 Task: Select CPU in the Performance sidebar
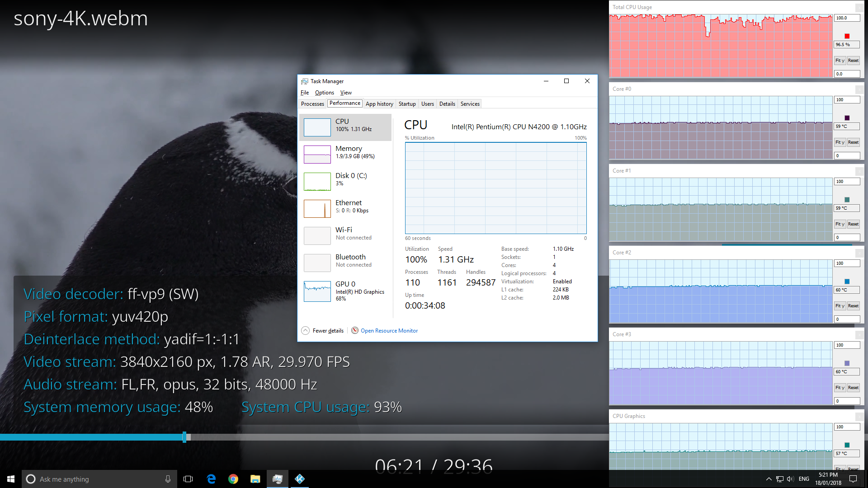[x=345, y=127]
